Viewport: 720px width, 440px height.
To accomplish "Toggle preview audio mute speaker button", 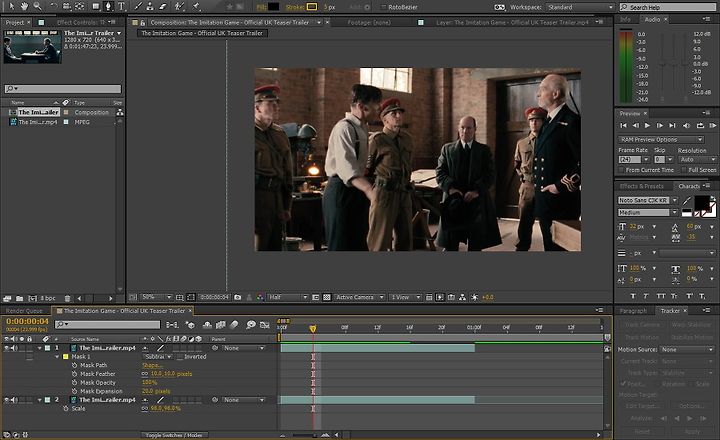I will [686, 125].
